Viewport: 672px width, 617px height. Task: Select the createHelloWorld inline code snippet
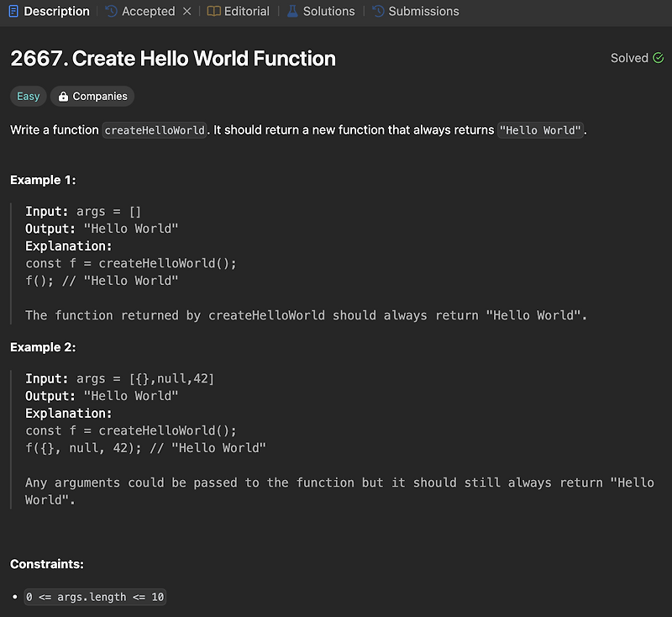coord(153,129)
